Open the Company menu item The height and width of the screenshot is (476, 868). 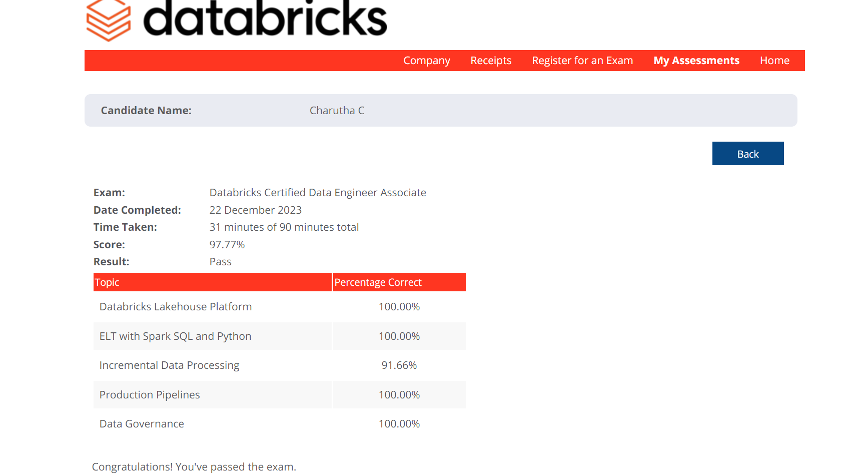click(x=427, y=61)
